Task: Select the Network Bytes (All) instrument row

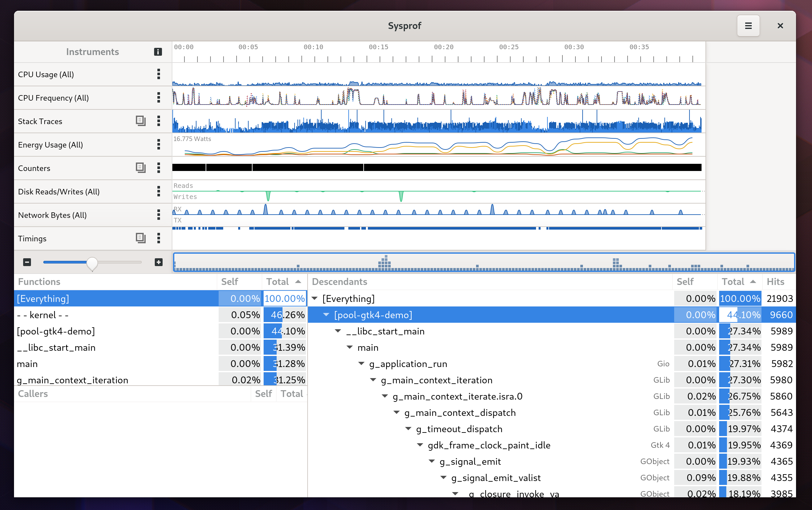Action: click(x=93, y=215)
